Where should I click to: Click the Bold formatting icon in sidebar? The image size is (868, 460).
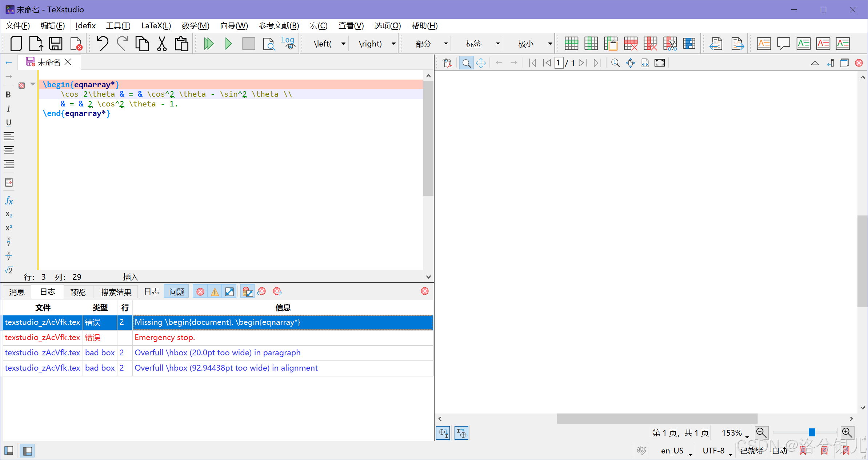(8, 95)
